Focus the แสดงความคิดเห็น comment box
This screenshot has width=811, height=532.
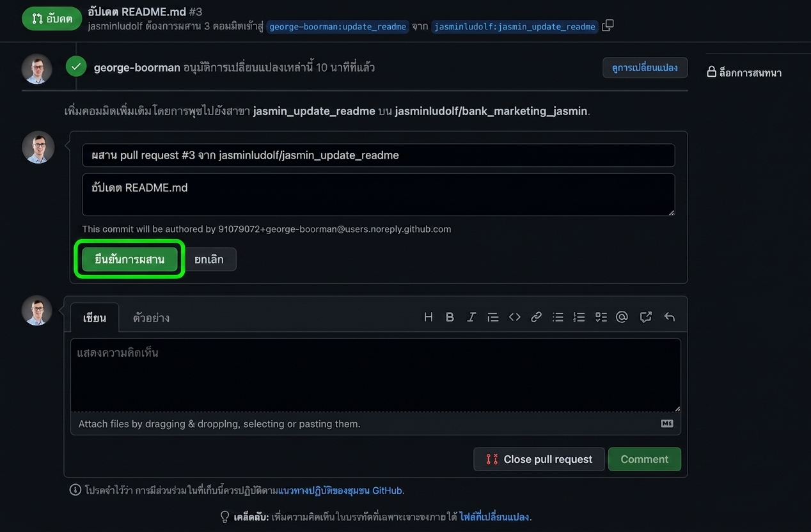pyautogui.click(x=375, y=375)
